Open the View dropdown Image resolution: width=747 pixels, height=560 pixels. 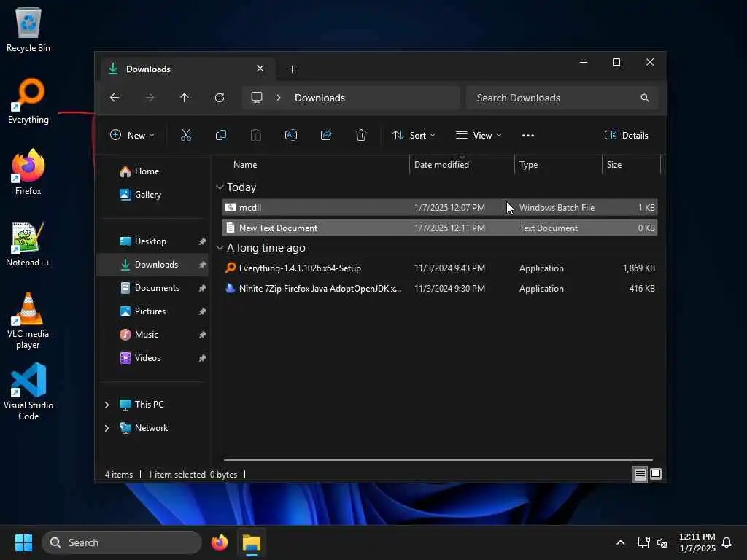pos(479,135)
